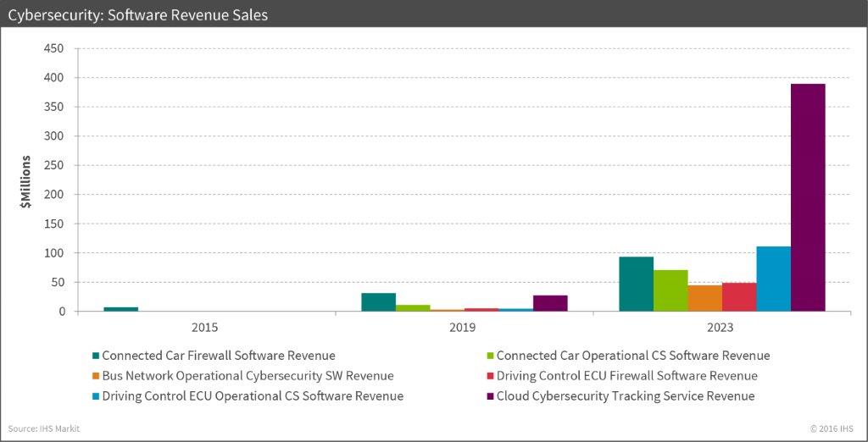868x442 pixels.
Task: Click the red bar in the 2023 group
Action: point(739,297)
